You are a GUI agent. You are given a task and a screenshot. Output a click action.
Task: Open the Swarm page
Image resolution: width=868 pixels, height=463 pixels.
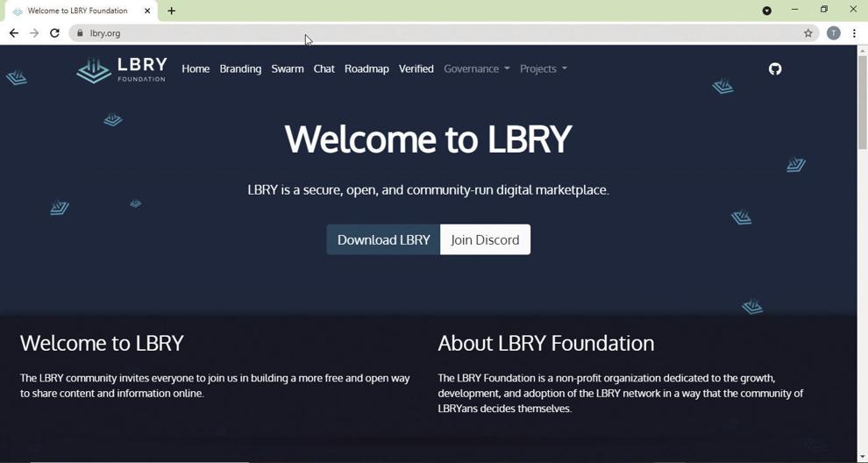click(x=288, y=68)
